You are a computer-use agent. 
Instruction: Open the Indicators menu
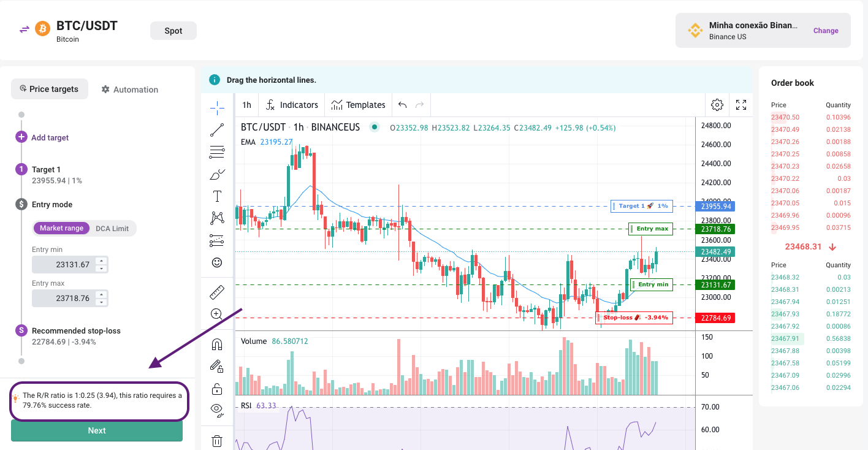tap(292, 105)
